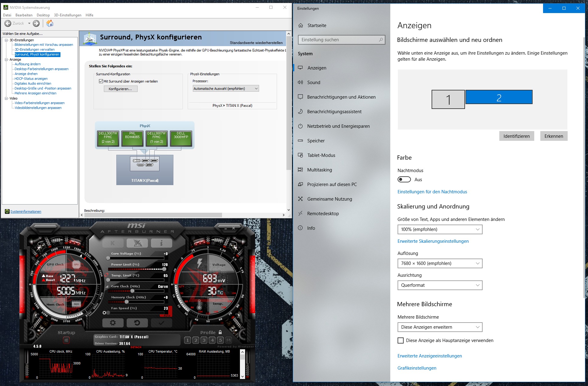Click the Afterburner reset arrow icon
The image size is (588, 386).
tap(137, 323)
